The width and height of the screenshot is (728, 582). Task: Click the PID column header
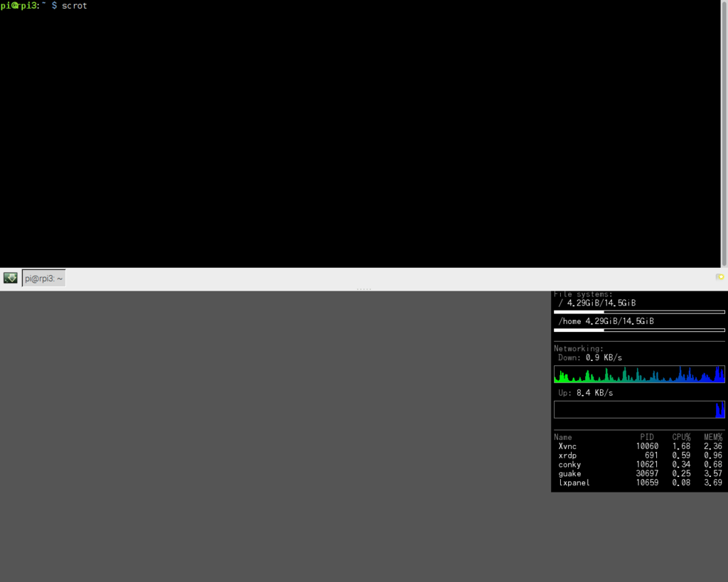point(647,437)
